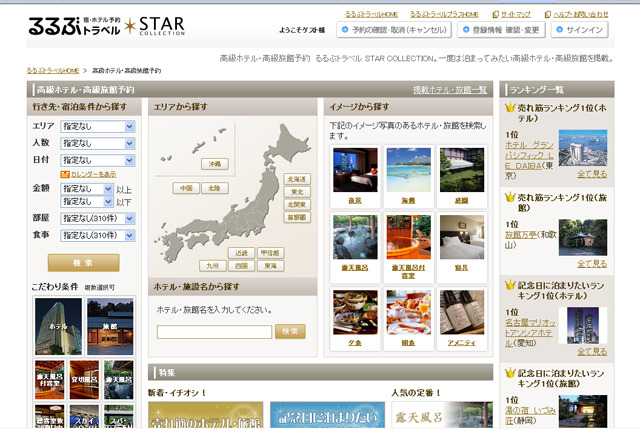The image size is (640, 429).
Task: Select 首都圏 on the area map
Action: (x=297, y=217)
